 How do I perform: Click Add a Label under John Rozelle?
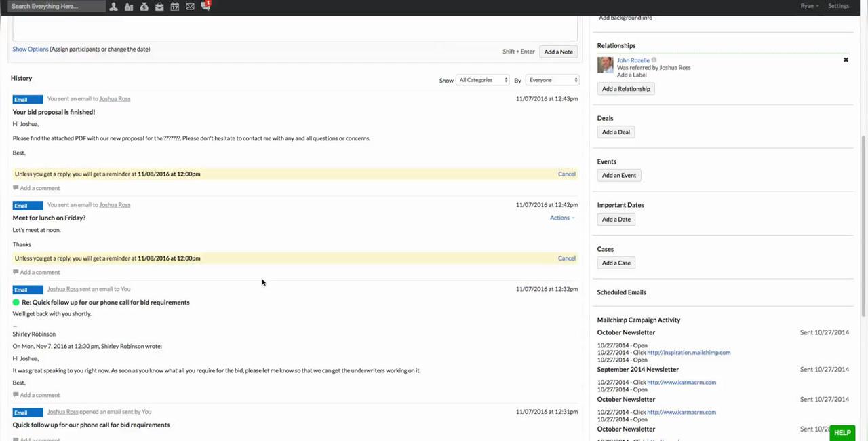click(631, 75)
